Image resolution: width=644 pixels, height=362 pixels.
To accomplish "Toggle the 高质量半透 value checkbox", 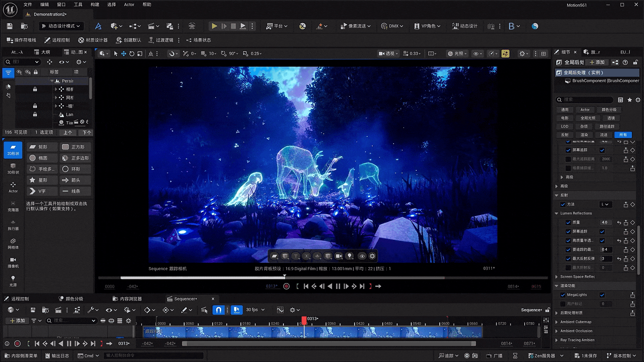I will pos(602,241).
